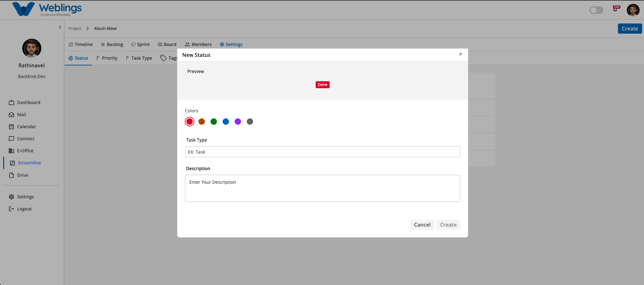644x285 pixels.
Task: Open the Drive file icon
Action: (11, 175)
